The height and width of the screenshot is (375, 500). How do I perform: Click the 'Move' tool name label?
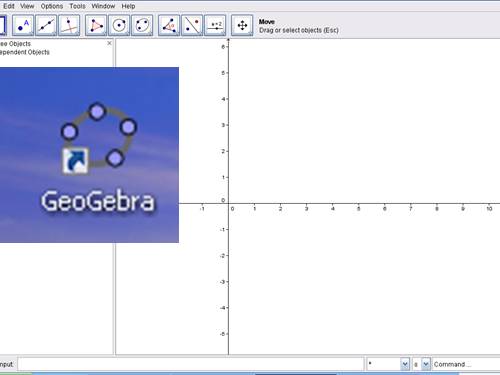[267, 22]
